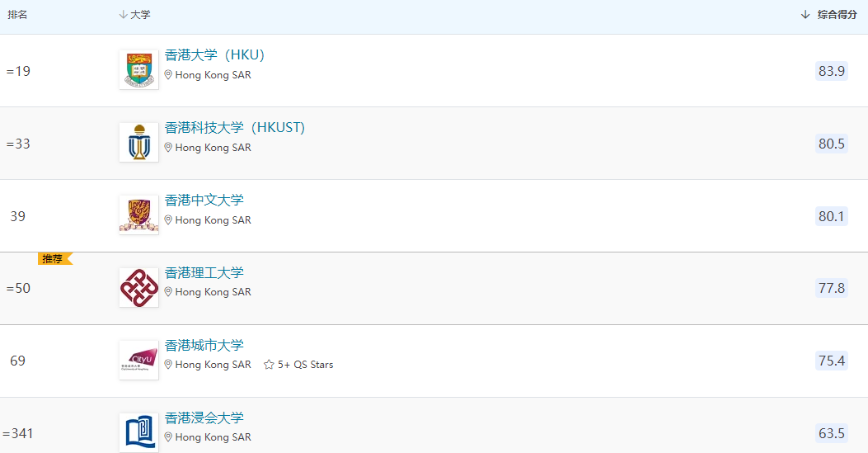
Task: Click rank 69 in the ranking column
Action: coord(17,361)
